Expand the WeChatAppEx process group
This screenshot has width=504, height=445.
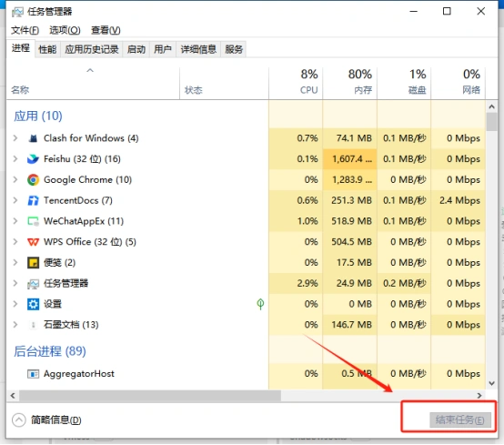[15, 221]
